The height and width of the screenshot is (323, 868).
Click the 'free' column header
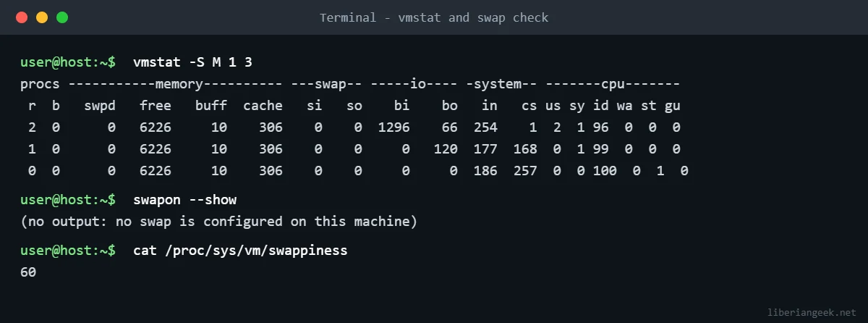(156, 106)
